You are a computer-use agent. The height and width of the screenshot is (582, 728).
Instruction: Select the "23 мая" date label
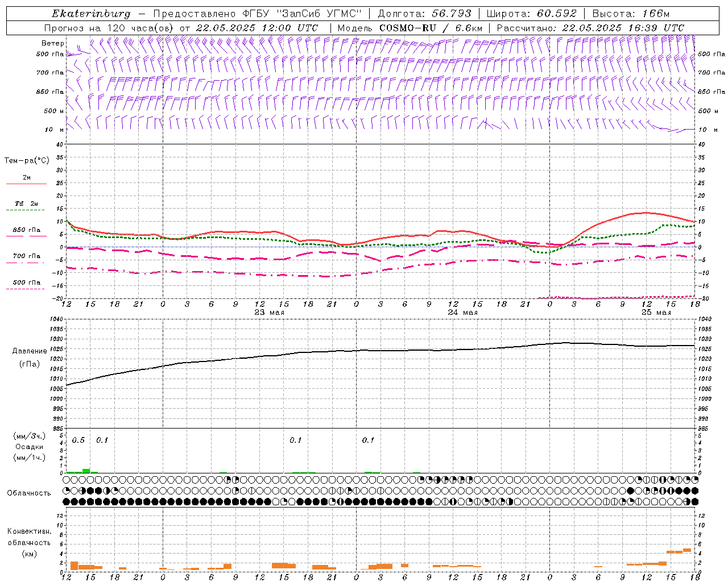click(x=270, y=313)
